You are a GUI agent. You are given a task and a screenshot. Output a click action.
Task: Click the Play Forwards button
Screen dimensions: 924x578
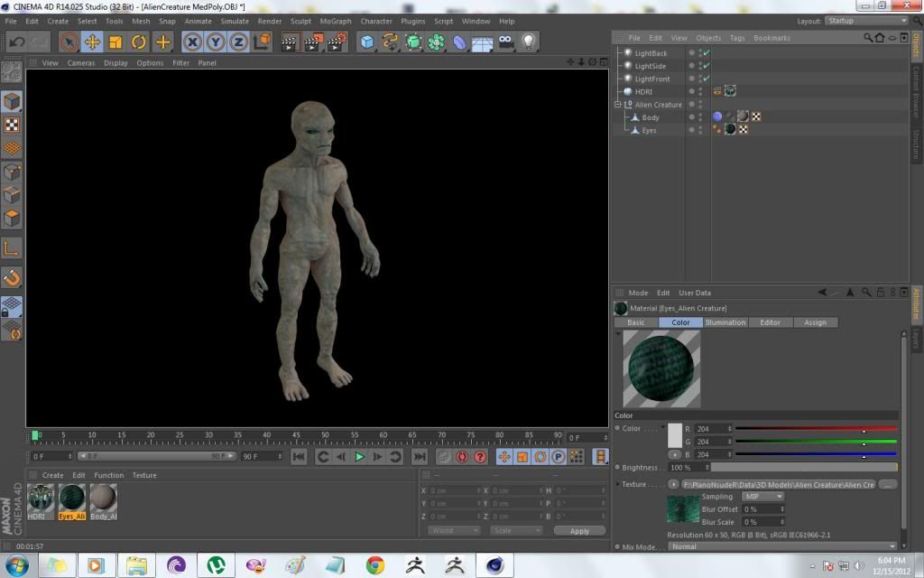359,456
